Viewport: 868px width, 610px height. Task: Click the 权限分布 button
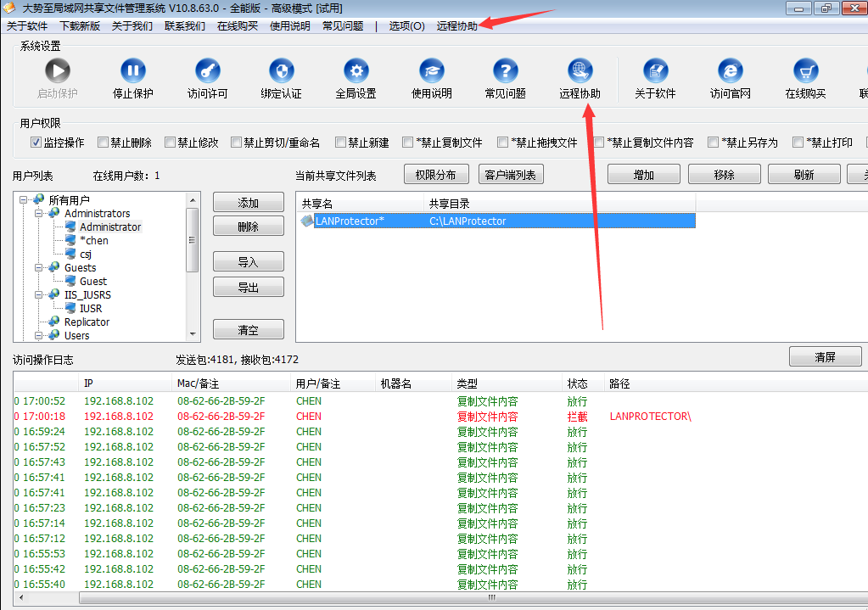click(435, 175)
